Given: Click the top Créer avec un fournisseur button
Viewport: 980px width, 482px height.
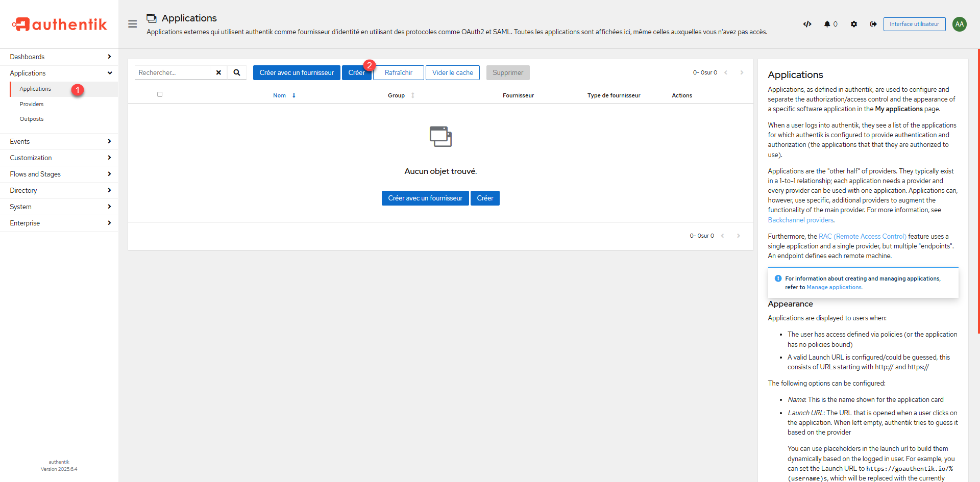Looking at the screenshot, I should click(x=296, y=72).
